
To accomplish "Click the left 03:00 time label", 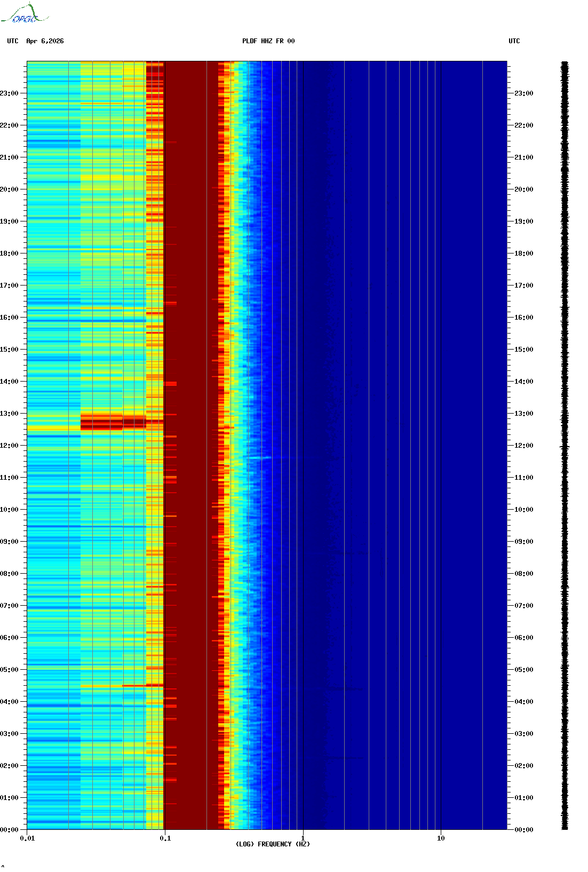I will point(9,734).
